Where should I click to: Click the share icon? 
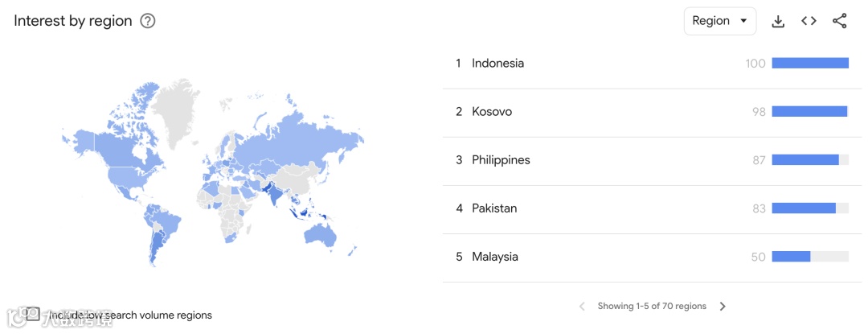pos(840,22)
